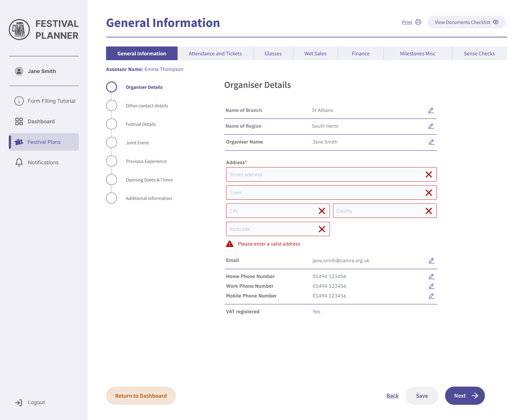
Task: Open Notifications via the bell icon
Action: 19,162
